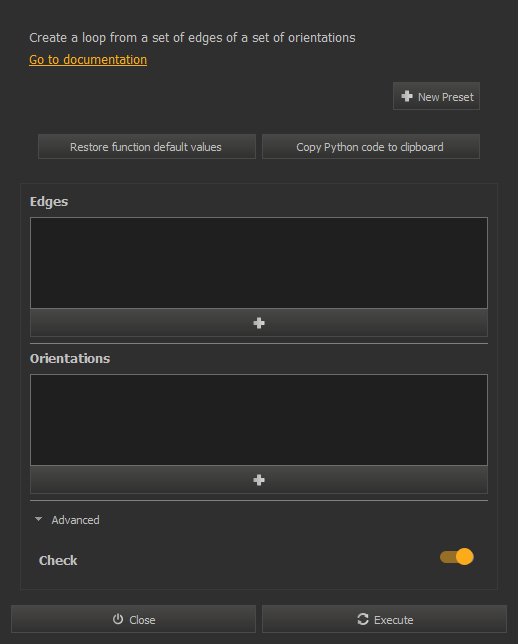Click the Edges heading label
Screen dimensions: 518x644
coord(49,202)
